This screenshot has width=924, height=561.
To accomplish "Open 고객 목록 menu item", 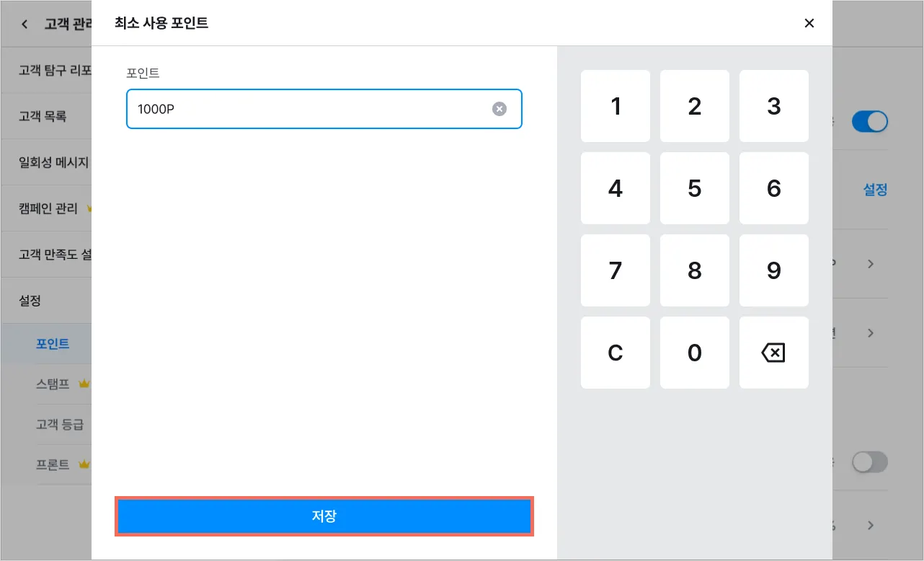I will click(x=43, y=116).
